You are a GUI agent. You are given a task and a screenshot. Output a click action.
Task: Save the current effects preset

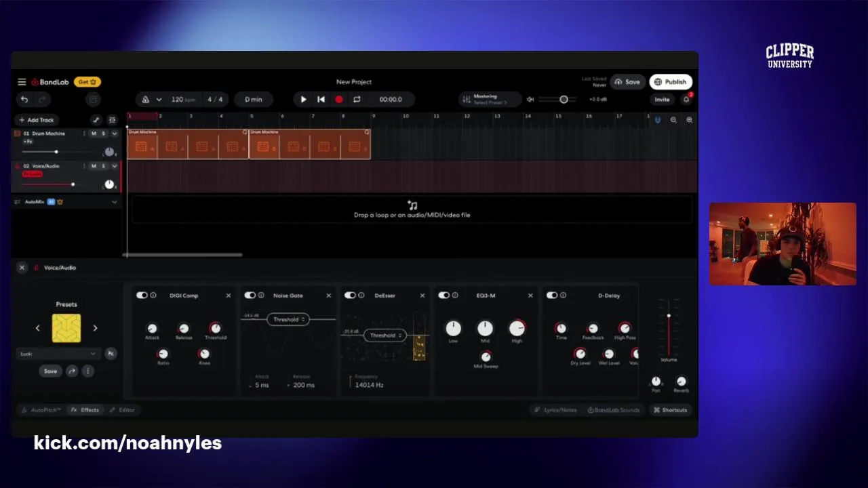tap(51, 371)
